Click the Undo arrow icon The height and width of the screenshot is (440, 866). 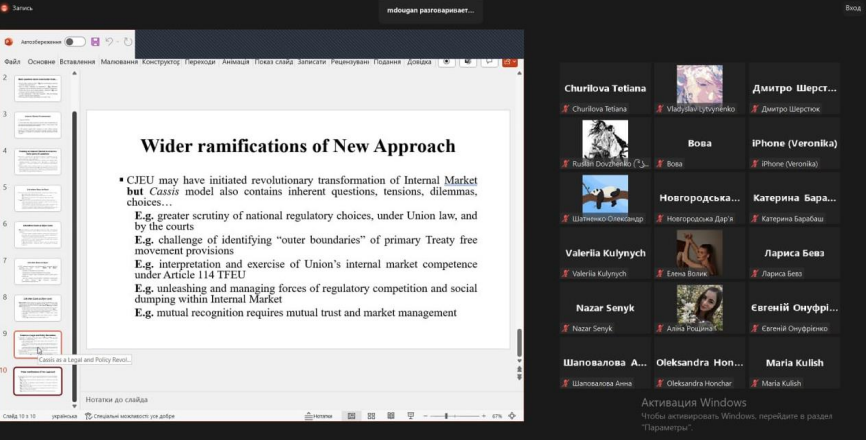point(109,42)
